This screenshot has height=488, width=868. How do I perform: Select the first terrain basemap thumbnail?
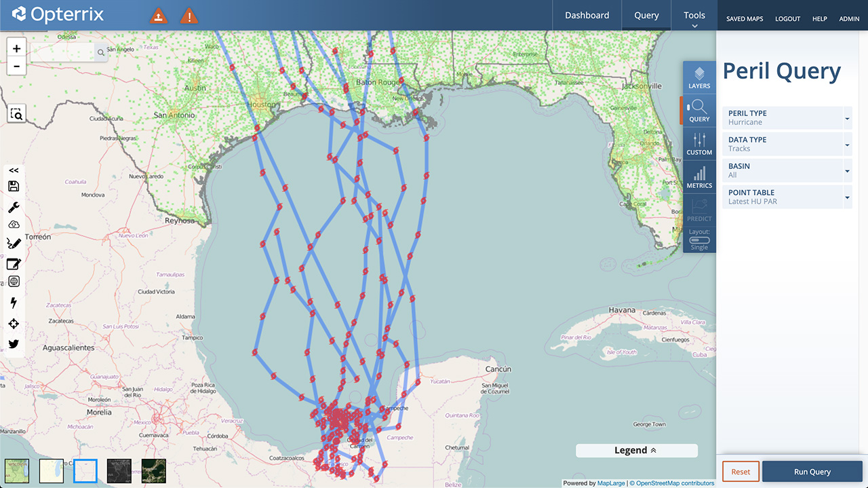[17, 471]
